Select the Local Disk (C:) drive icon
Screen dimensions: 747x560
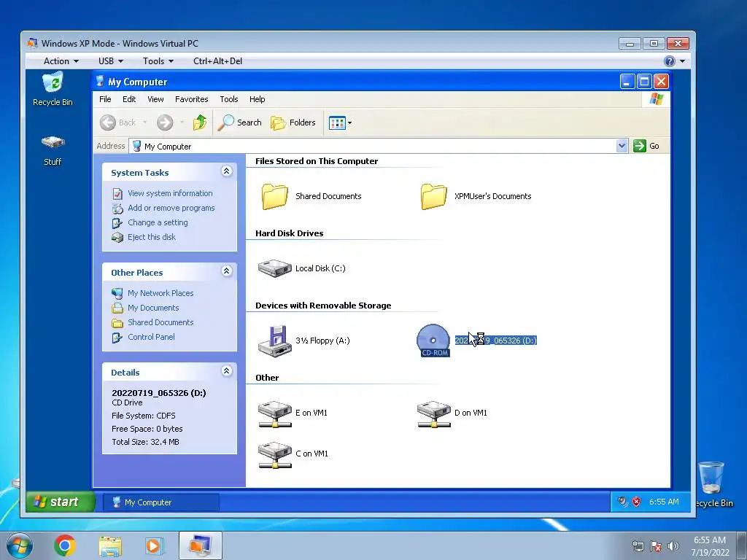coord(274,268)
